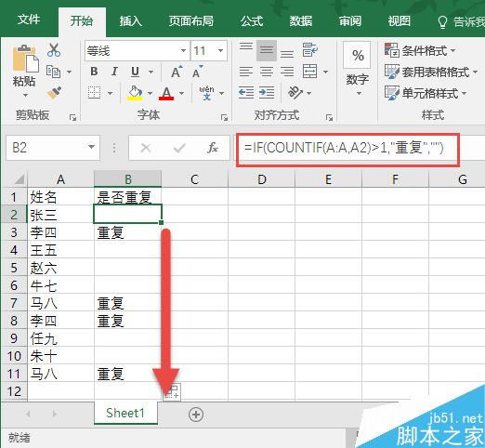Click the Cut scissors icon
This screenshot has width=485, height=448.
pos(54,50)
